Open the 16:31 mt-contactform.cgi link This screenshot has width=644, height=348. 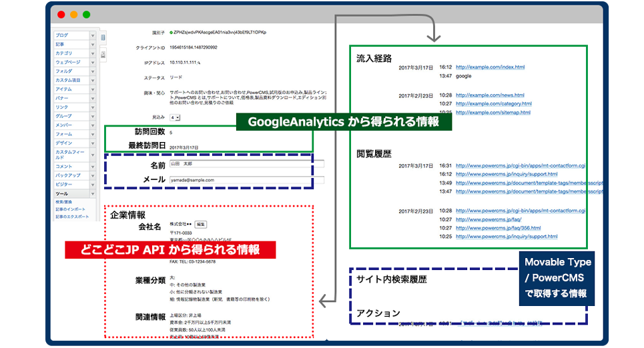[521, 166]
